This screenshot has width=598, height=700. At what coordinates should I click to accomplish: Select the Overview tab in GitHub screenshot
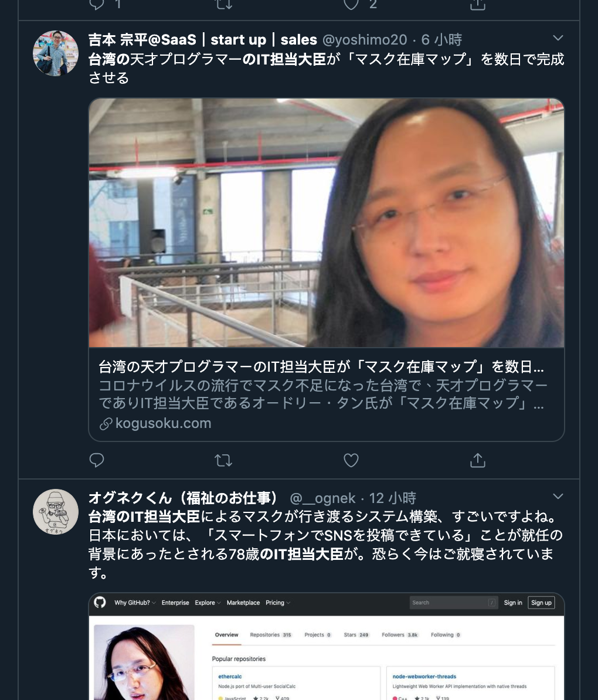226,634
